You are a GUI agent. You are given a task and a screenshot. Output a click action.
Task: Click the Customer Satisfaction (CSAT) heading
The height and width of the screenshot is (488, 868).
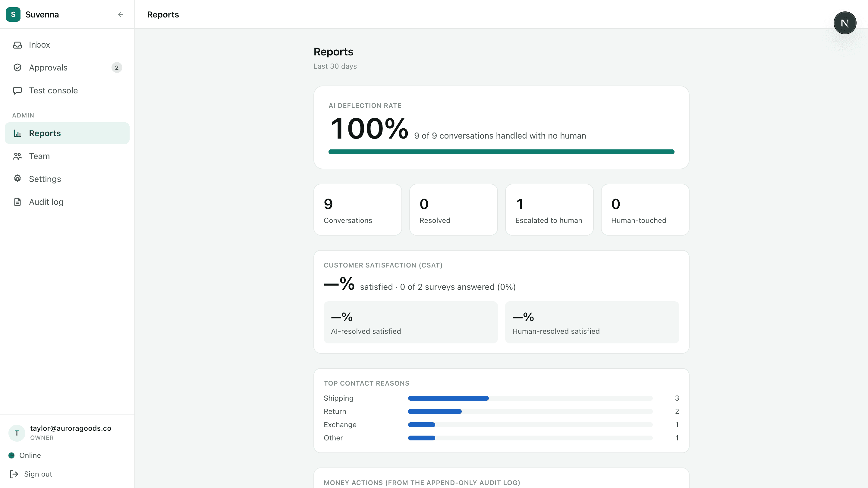tap(383, 265)
